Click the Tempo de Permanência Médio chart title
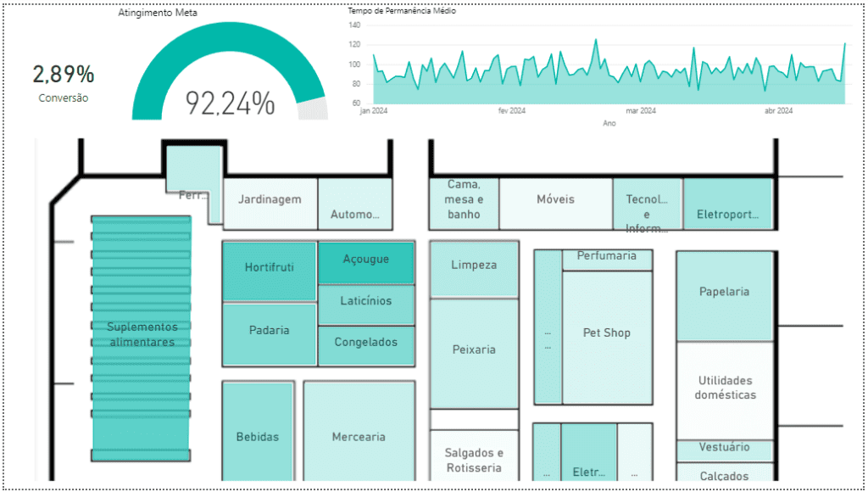The image size is (868, 492). pos(402,10)
